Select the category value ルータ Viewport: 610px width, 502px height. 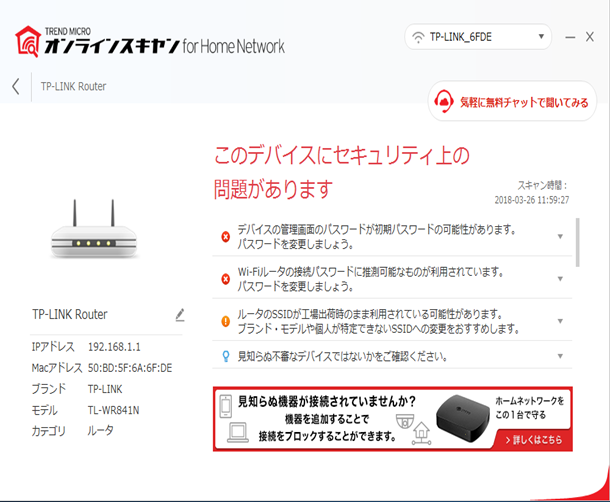[100, 431]
